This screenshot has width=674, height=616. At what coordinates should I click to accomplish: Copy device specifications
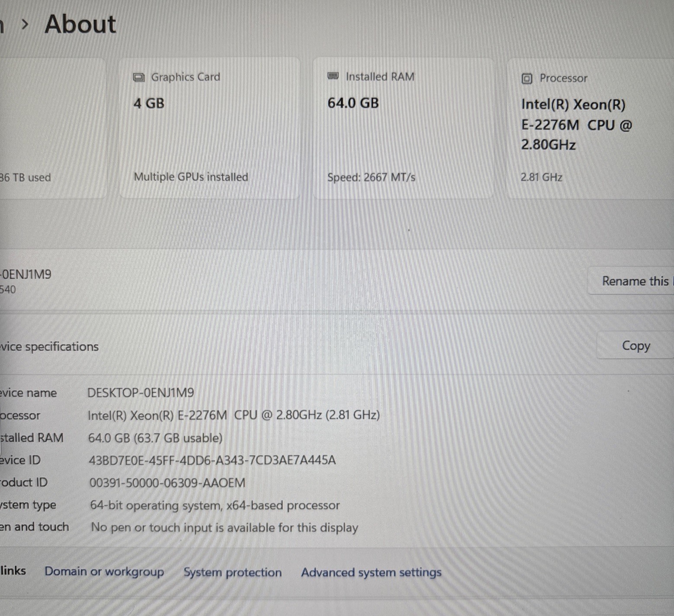pyautogui.click(x=635, y=345)
